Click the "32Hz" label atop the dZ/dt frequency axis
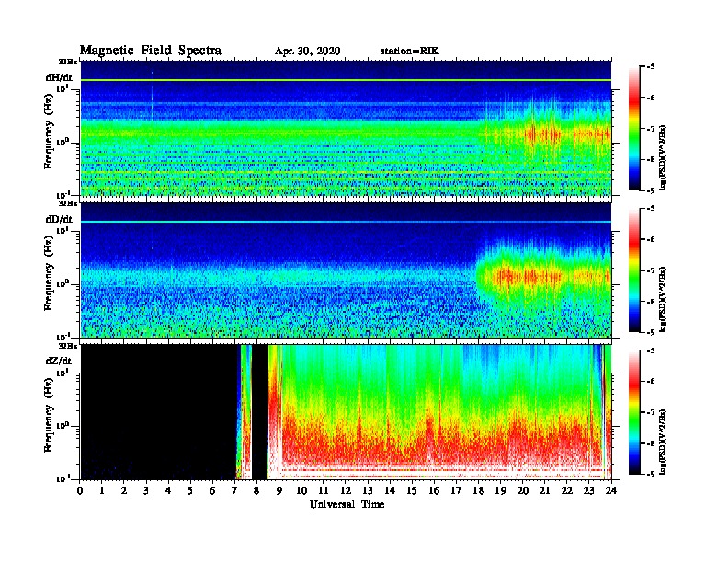Screen dimensions: 728x563 click(x=68, y=346)
